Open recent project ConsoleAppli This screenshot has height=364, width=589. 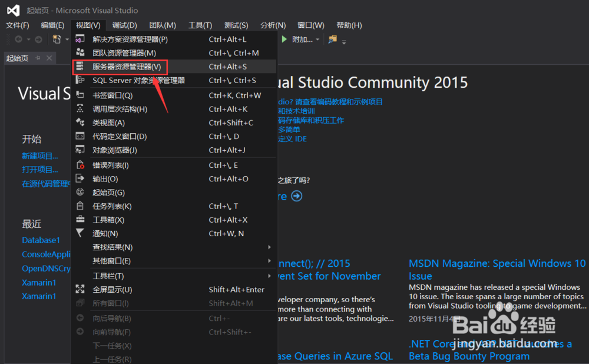46,254
